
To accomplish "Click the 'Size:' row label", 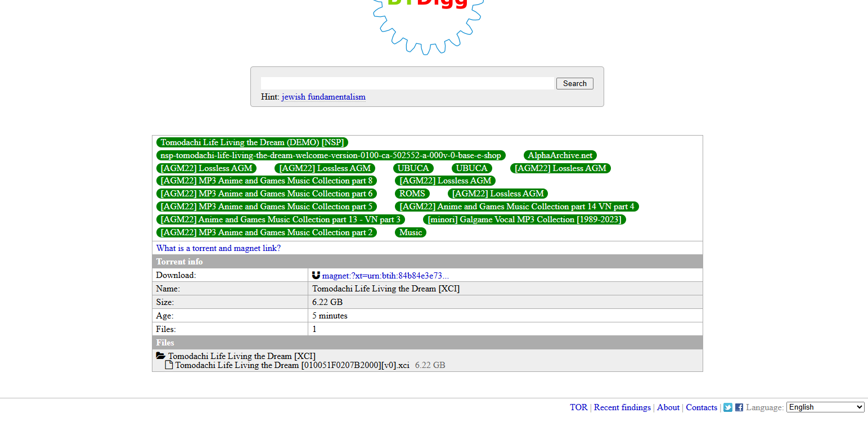I will (165, 302).
